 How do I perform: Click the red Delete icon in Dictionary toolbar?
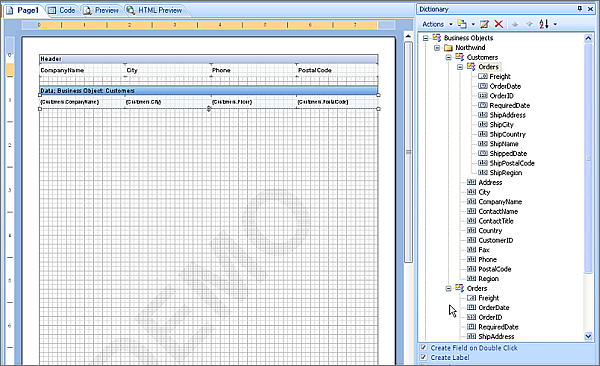click(499, 24)
